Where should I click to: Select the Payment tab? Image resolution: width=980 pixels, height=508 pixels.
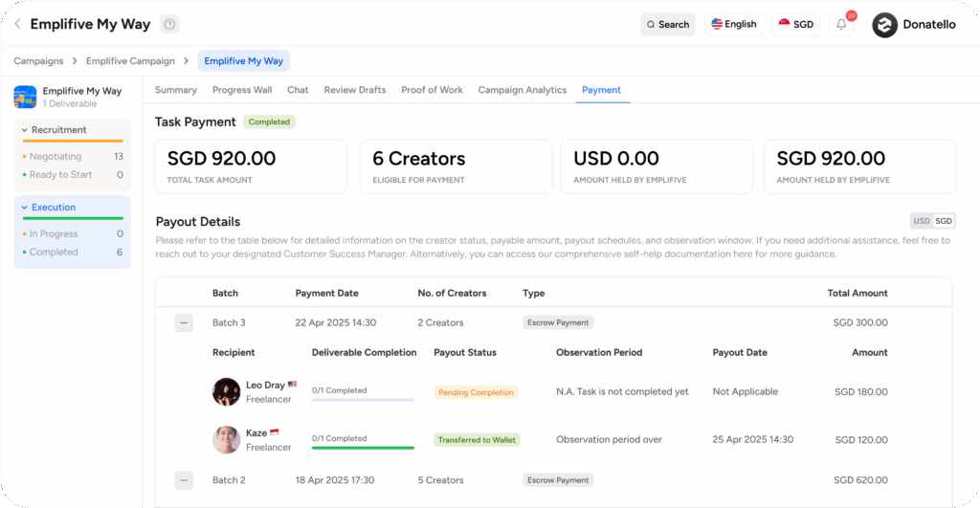click(x=601, y=90)
